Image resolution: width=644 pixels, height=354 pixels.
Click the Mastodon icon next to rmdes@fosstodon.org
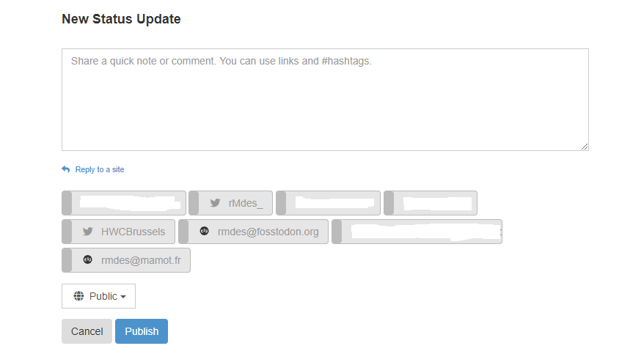[x=204, y=231]
